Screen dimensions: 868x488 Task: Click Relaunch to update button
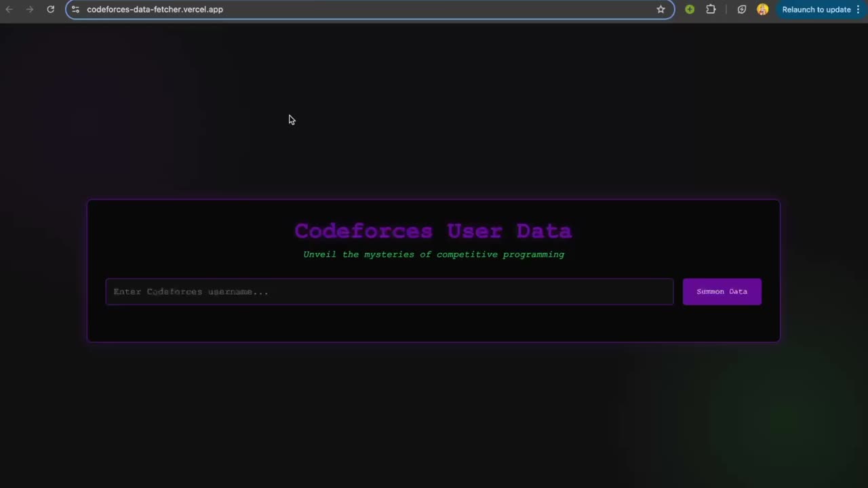point(816,9)
